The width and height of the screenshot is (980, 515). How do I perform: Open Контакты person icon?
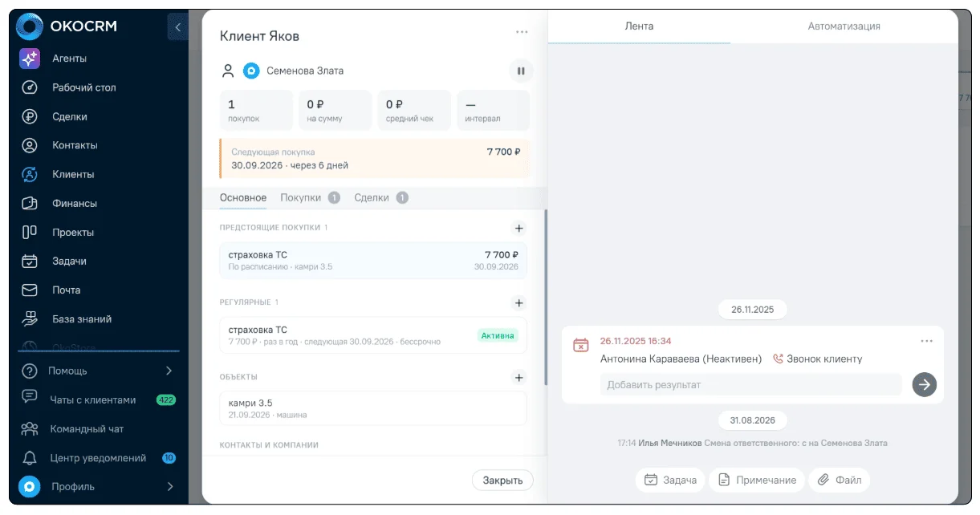(30, 145)
